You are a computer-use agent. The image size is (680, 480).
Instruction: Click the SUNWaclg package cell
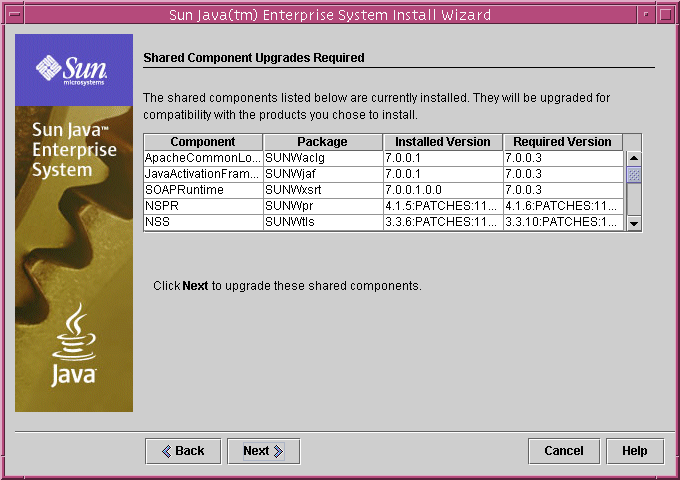click(323, 158)
